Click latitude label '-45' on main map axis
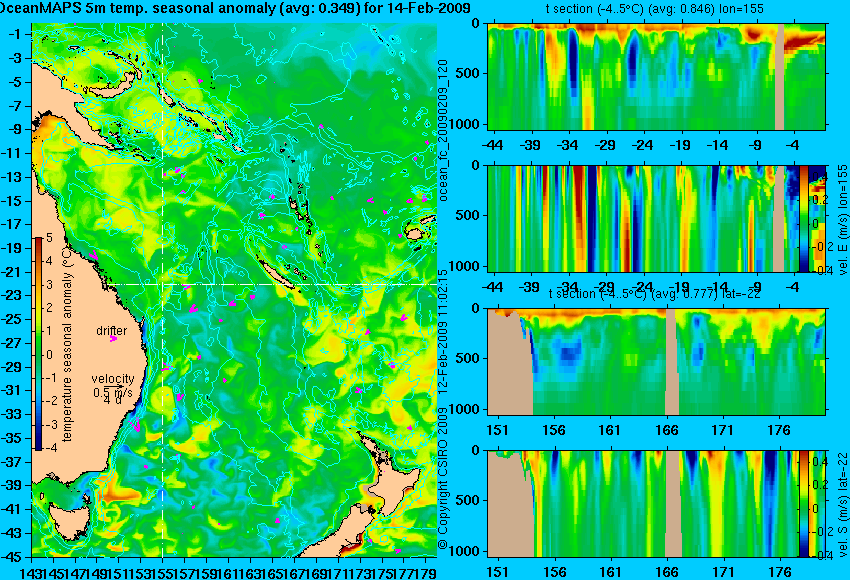This screenshot has height=580, width=850. 12,557
